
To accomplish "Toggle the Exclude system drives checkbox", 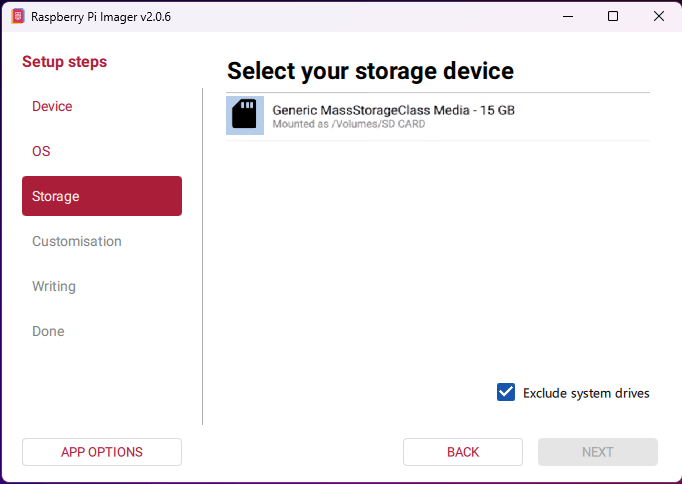I will 506,392.
